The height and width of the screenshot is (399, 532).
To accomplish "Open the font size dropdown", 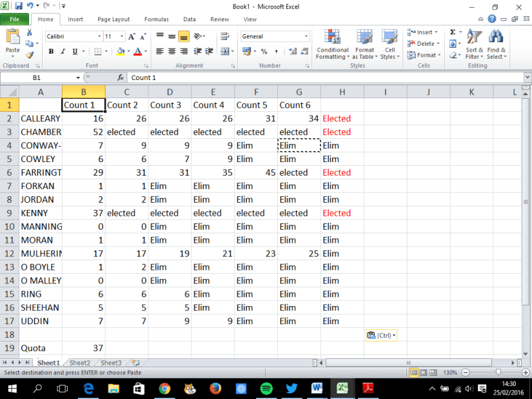I will [121, 36].
